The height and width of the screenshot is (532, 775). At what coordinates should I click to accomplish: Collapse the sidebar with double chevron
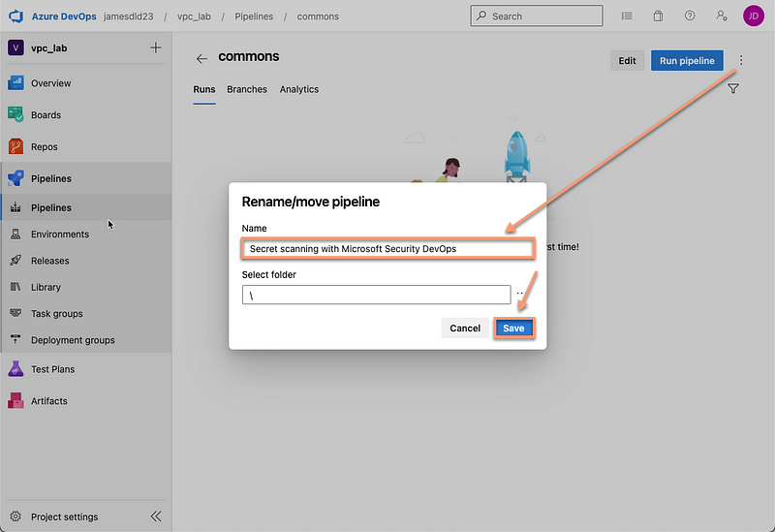[156, 516]
